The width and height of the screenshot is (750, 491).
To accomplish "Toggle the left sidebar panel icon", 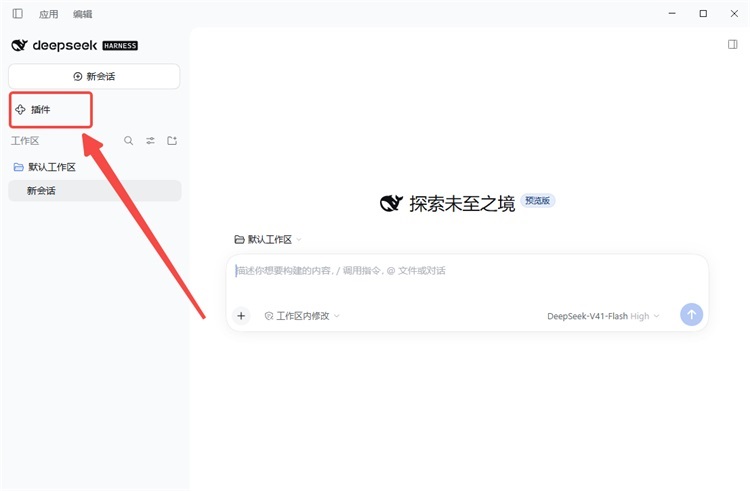I will 18,13.
